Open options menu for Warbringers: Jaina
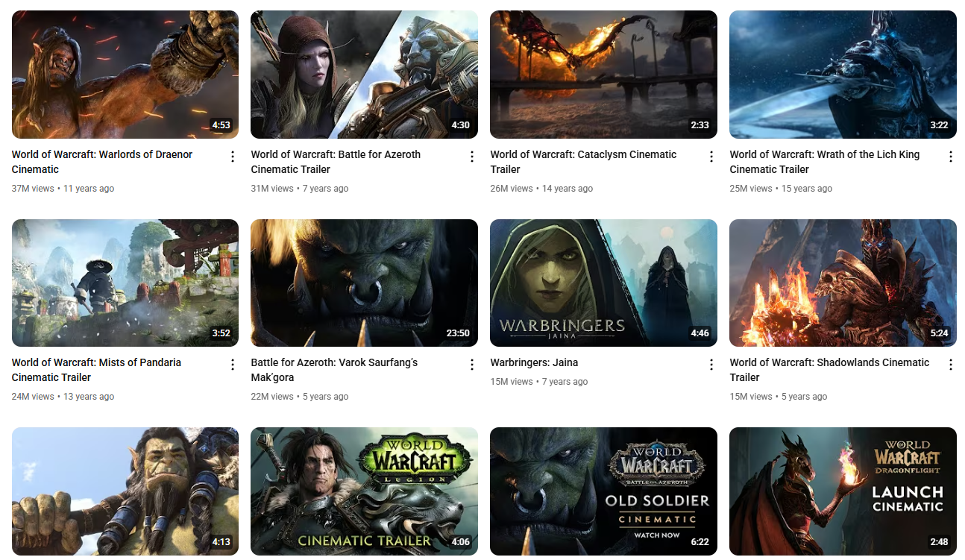This screenshot has width=965, height=560. [x=711, y=365]
